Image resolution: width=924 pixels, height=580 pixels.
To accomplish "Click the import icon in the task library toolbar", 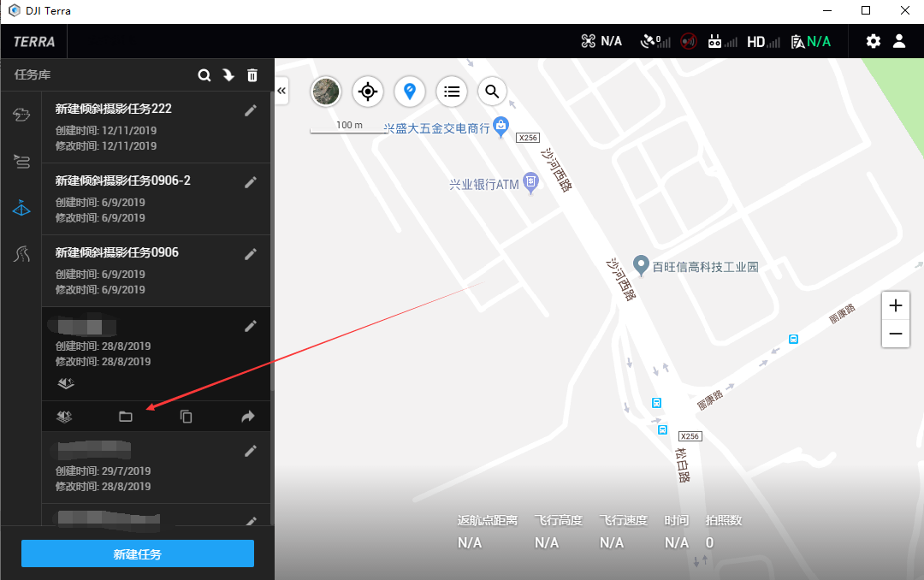I will pos(228,75).
